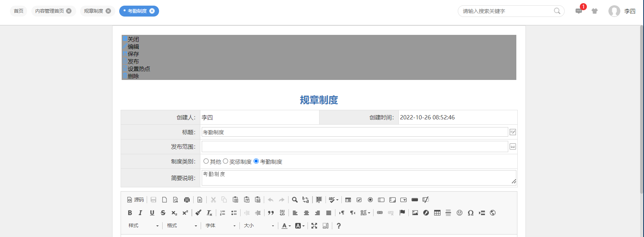Insert block quote
Screen dimensions: 644x237
271,213
